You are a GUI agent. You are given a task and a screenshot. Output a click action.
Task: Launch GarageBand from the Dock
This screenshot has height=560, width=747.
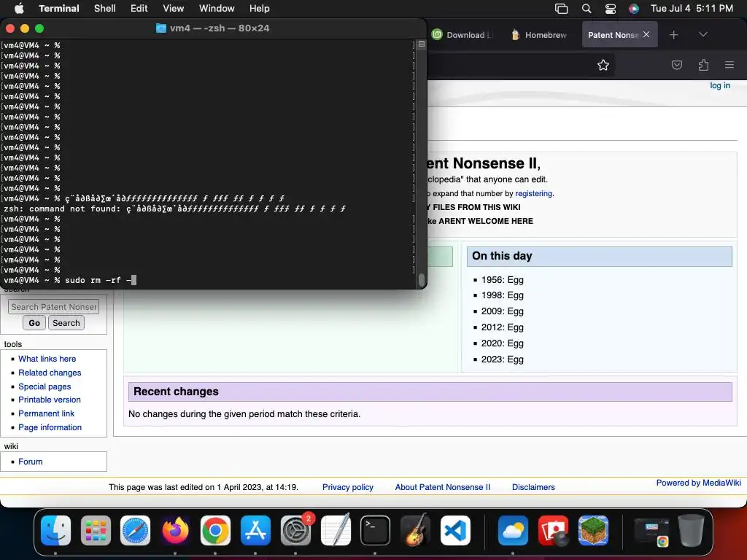(415, 530)
